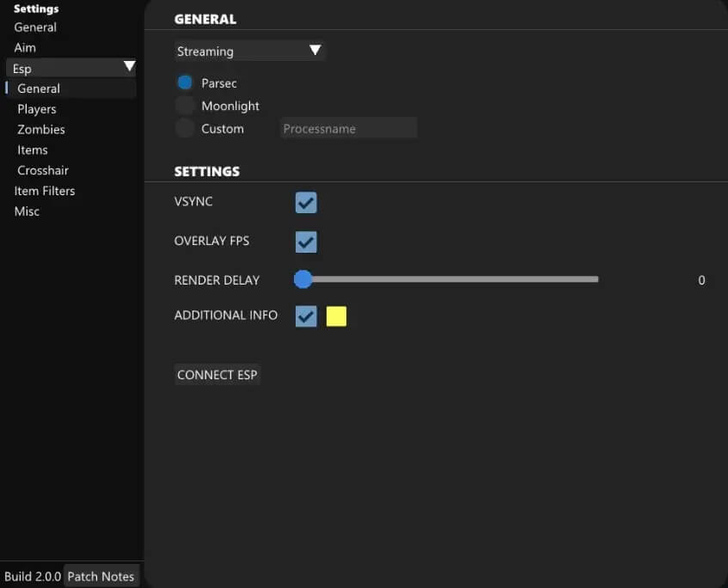Choose the Moonlight radio option
Screen dimensions: 728x588
[185, 106]
